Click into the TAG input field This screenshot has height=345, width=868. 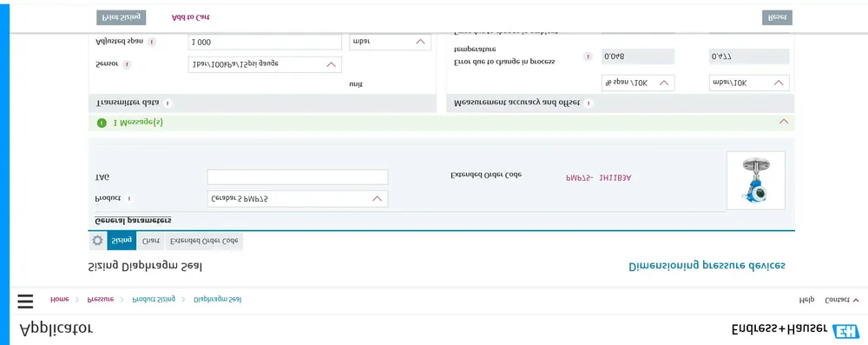tap(297, 177)
